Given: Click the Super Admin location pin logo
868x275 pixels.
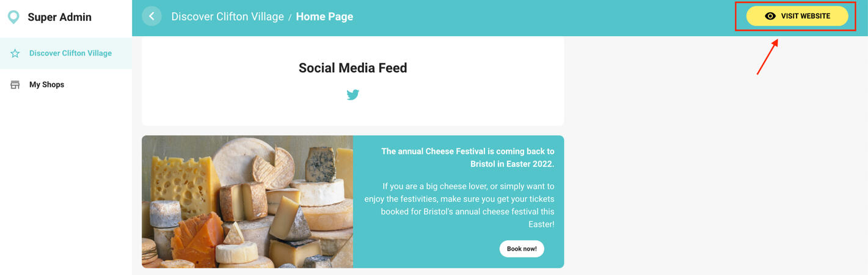Looking at the screenshot, I should pos(13,17).
